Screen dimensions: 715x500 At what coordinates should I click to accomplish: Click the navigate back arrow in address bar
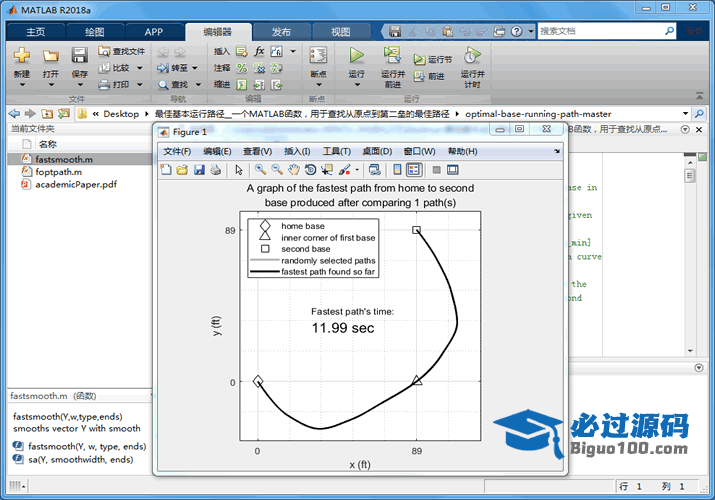coord(14,113)
